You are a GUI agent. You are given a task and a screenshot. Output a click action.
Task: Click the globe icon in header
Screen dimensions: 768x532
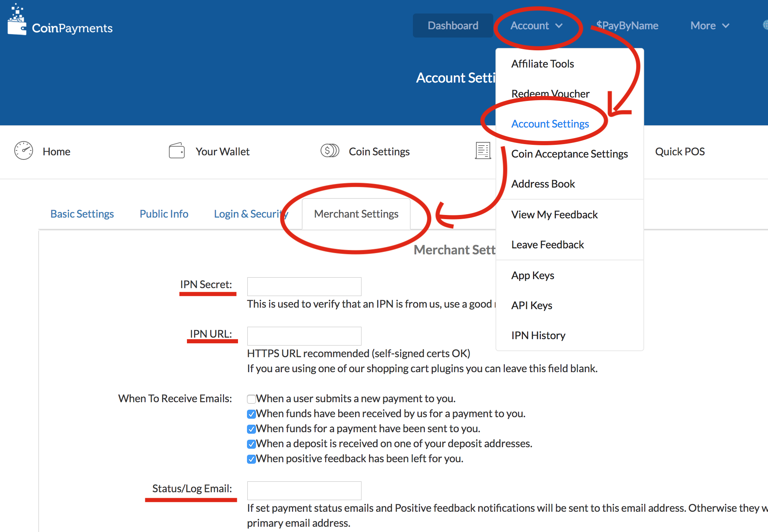[765, 25]
